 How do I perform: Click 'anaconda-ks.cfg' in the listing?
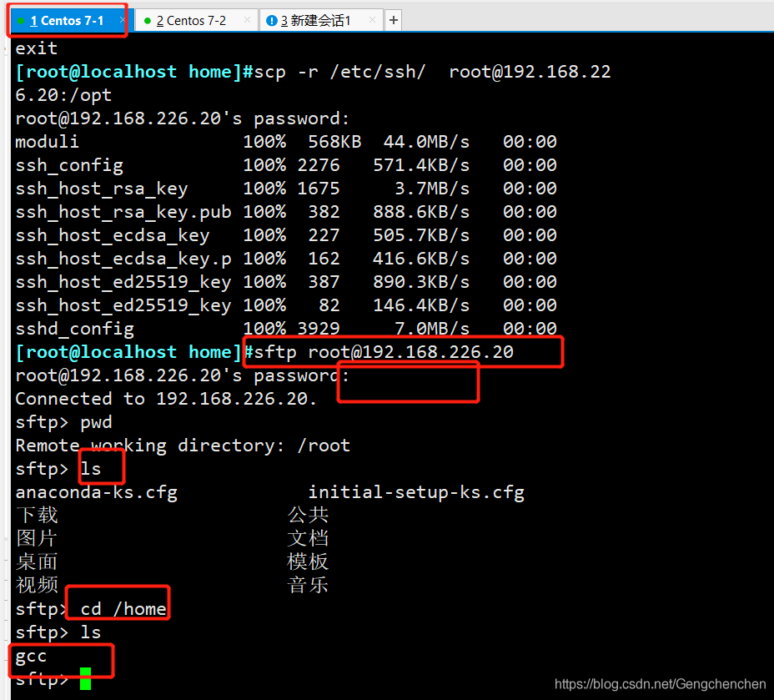click(96, 492)
